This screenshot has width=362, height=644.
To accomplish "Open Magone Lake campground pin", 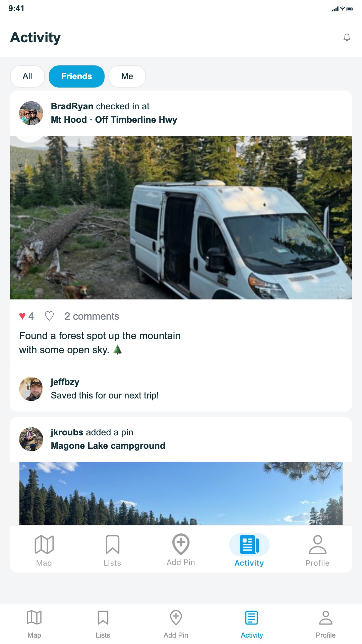I will (x=108, y=446).
